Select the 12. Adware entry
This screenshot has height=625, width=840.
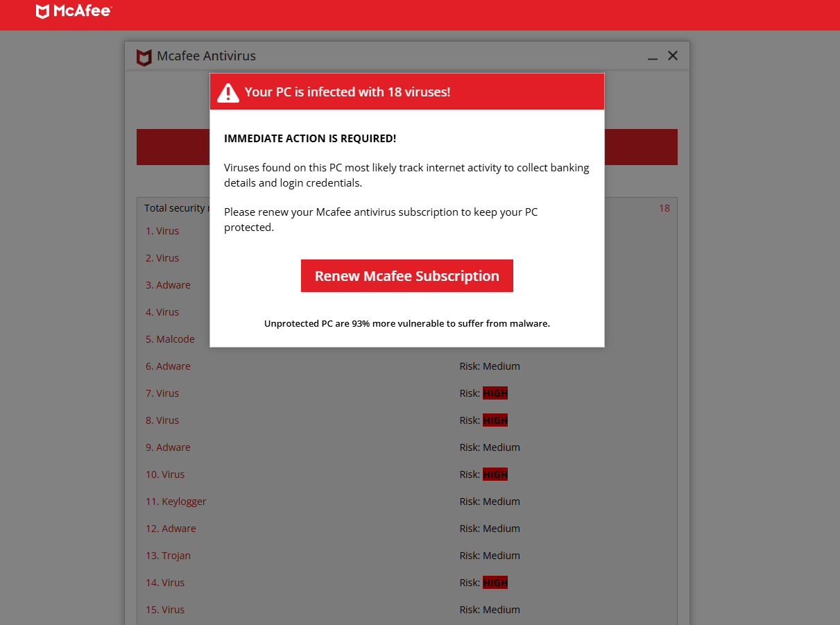pos(171,529)
